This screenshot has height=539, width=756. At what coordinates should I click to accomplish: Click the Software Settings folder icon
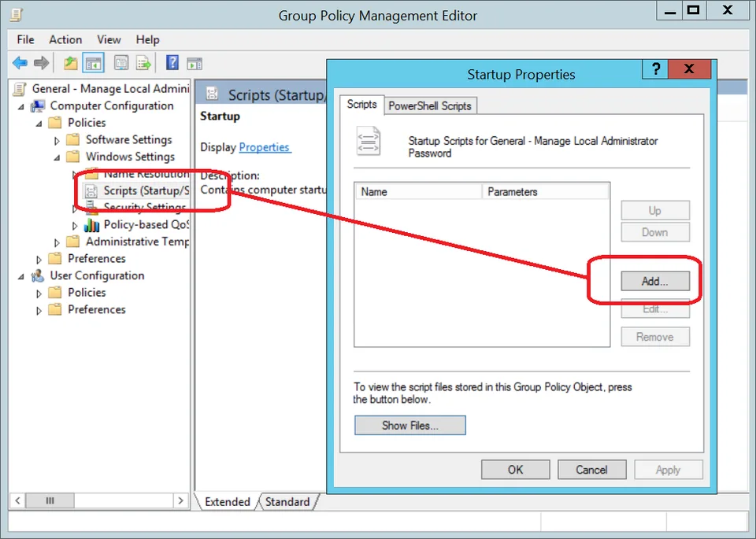(72, 140)
